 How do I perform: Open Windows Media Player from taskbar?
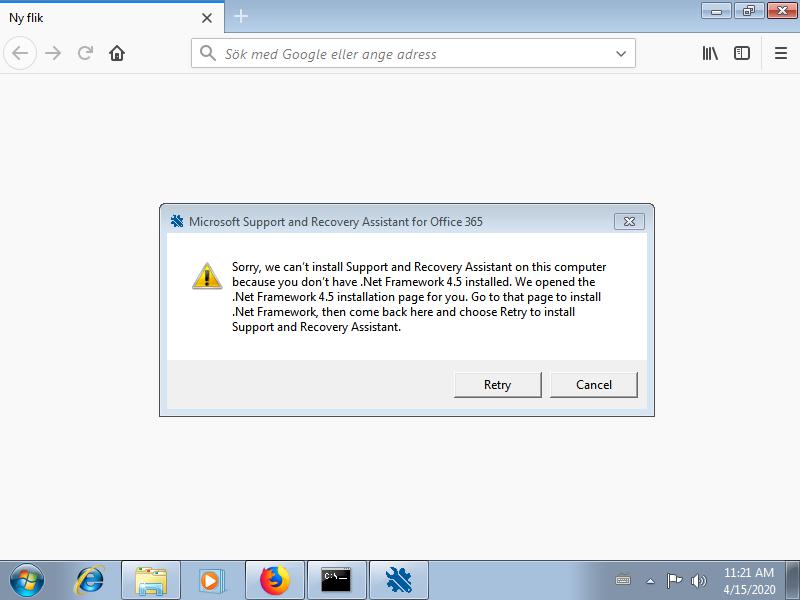[210, 581]
